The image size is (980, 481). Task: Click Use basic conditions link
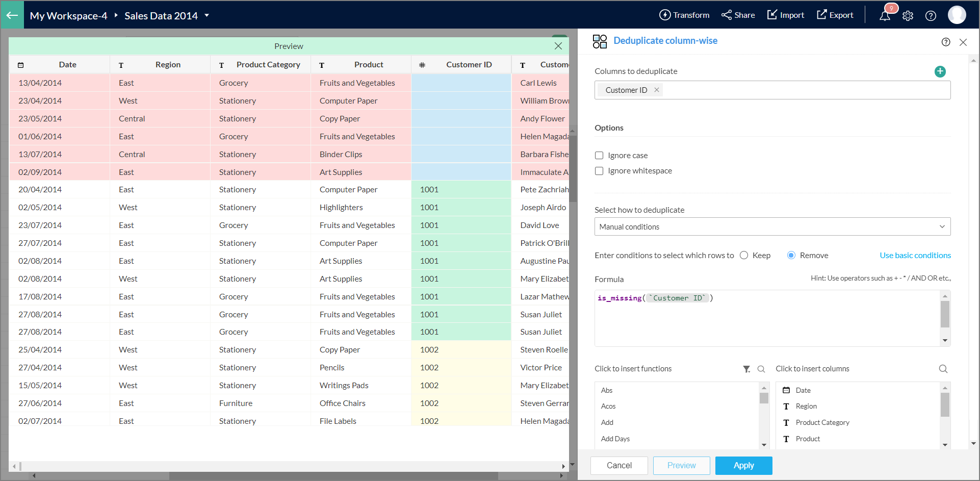[x=915, y=256]
